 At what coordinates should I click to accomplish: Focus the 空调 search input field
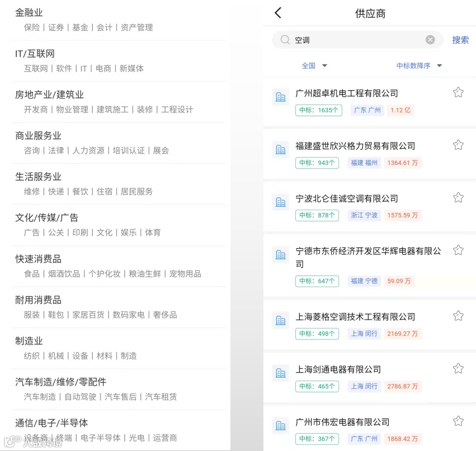point(357,40)
